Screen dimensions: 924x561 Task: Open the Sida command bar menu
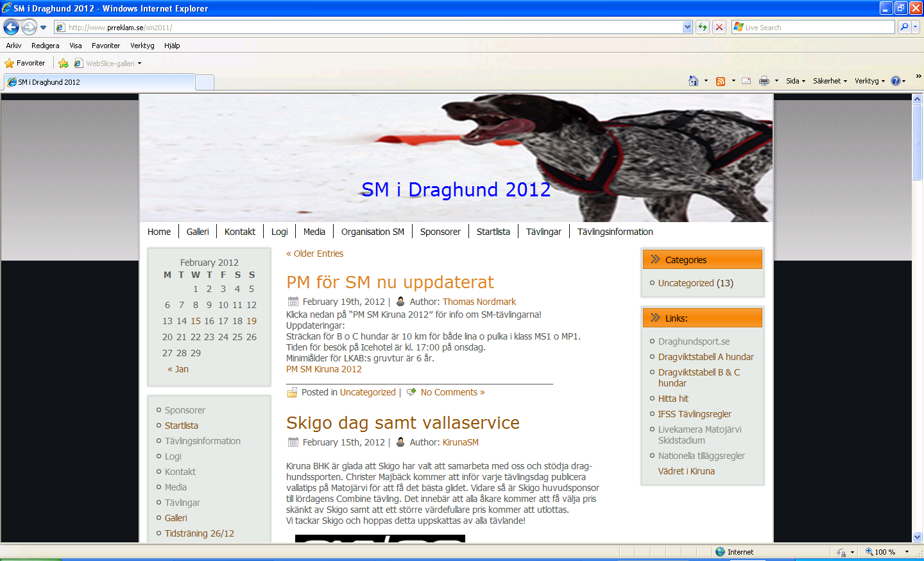pyautogui.click(x=796, y=81)
